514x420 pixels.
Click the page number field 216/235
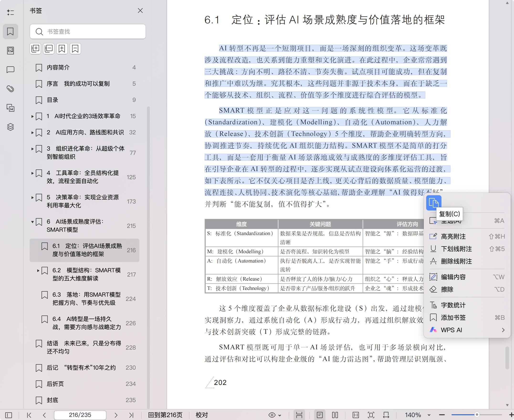pyautogui.click(x=80, y=415)
